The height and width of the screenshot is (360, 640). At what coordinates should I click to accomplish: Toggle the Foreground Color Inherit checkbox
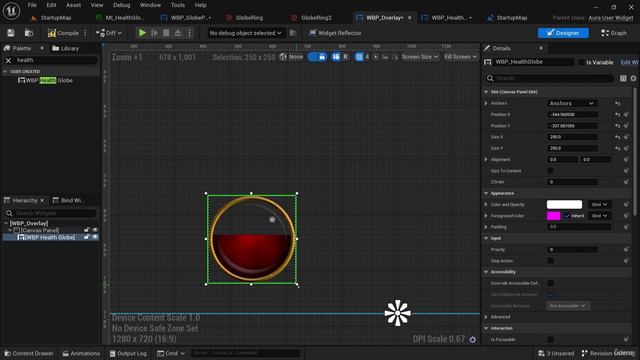click(x=567, y=216)
